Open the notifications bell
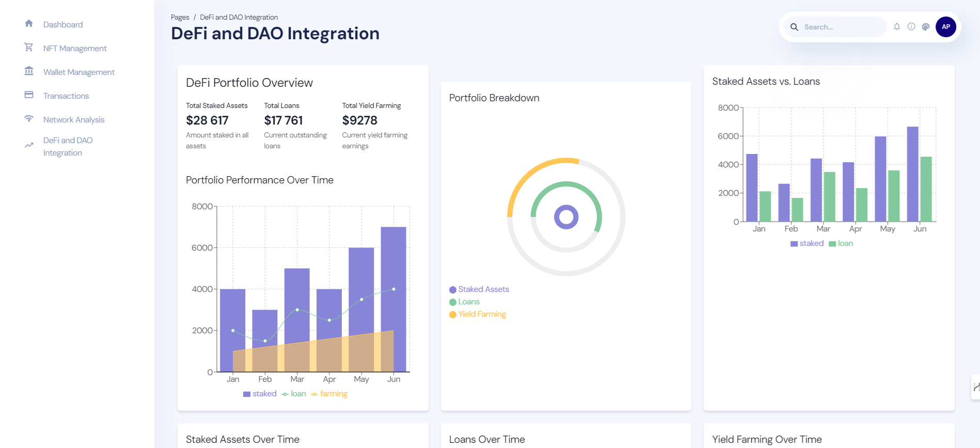 (897, 27)
